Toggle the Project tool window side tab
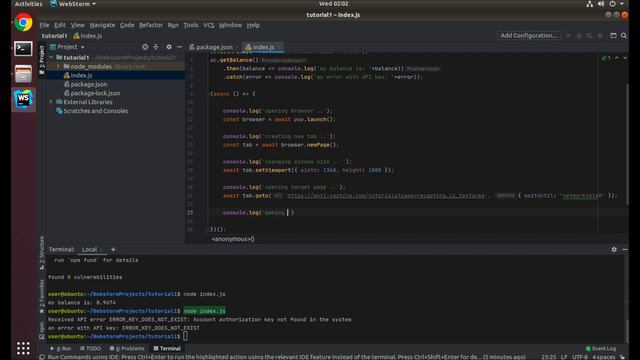 (x=42, y=60)
